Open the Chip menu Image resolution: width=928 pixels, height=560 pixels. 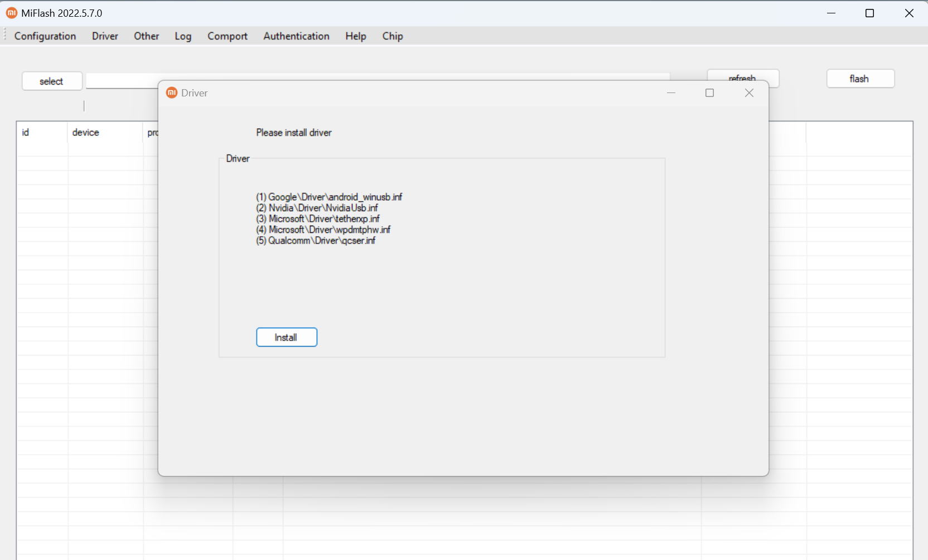click(393, 36)
